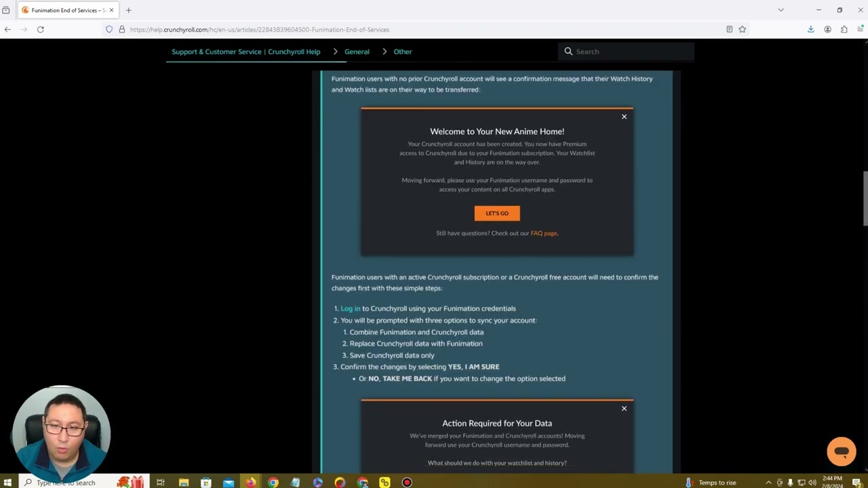Open Microsoft Store from the taskbar
The width and height of the screenshot is (868, 488).
coord(205,483)
